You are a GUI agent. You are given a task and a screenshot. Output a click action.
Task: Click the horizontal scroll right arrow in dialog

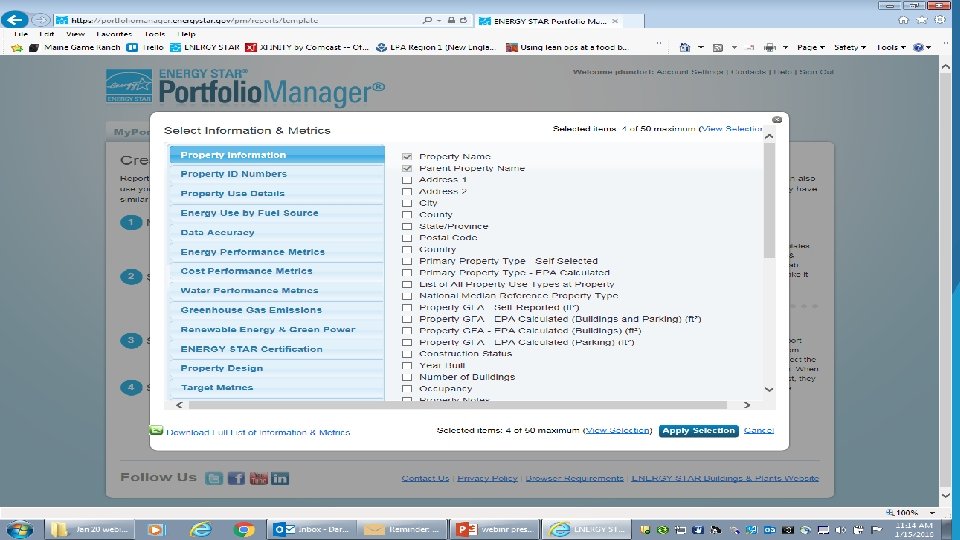pyautogui.click(x=746, y=405)
